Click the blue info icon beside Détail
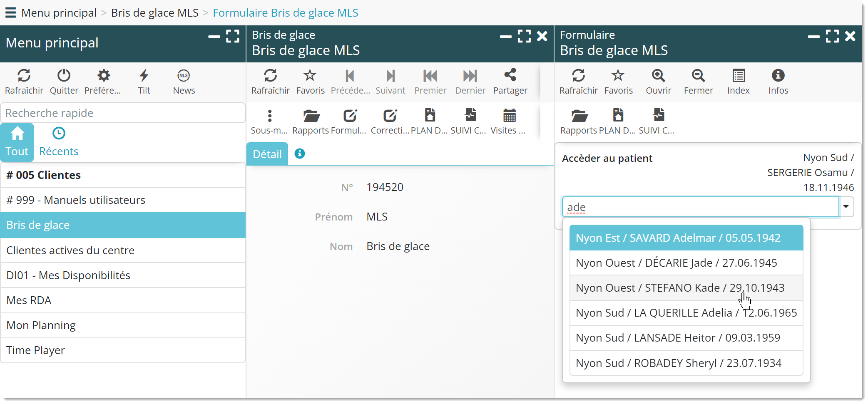This screenshot has width=868, height=404. click(300, 154)
